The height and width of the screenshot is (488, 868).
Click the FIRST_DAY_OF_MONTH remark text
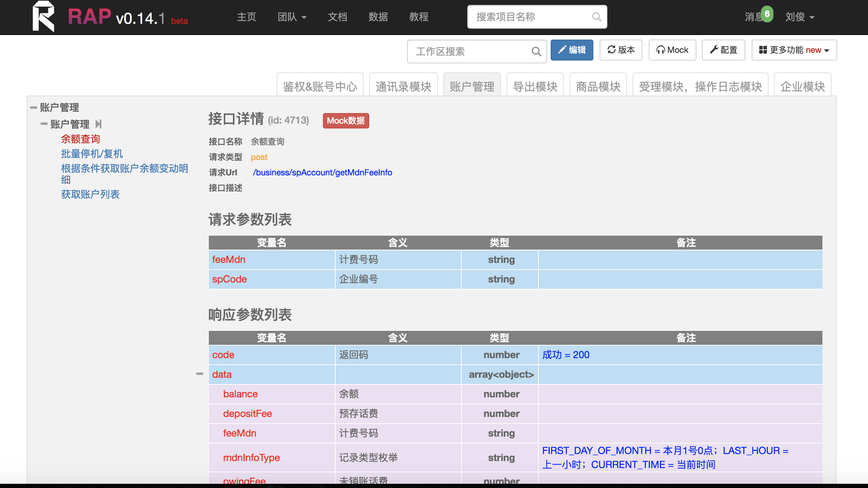tap(666, 458)
